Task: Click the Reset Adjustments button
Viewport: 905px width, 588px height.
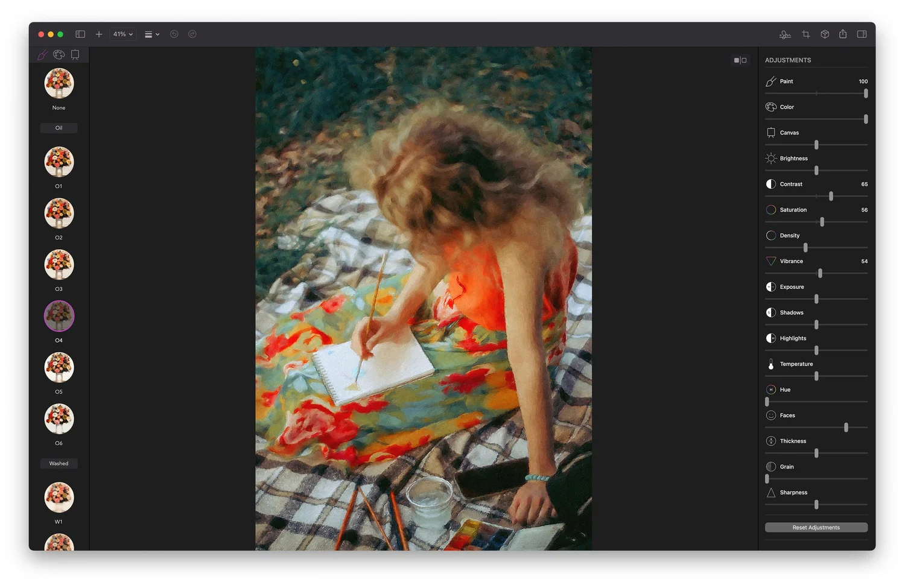Action: pyautogui.click(x=816, y=527)
